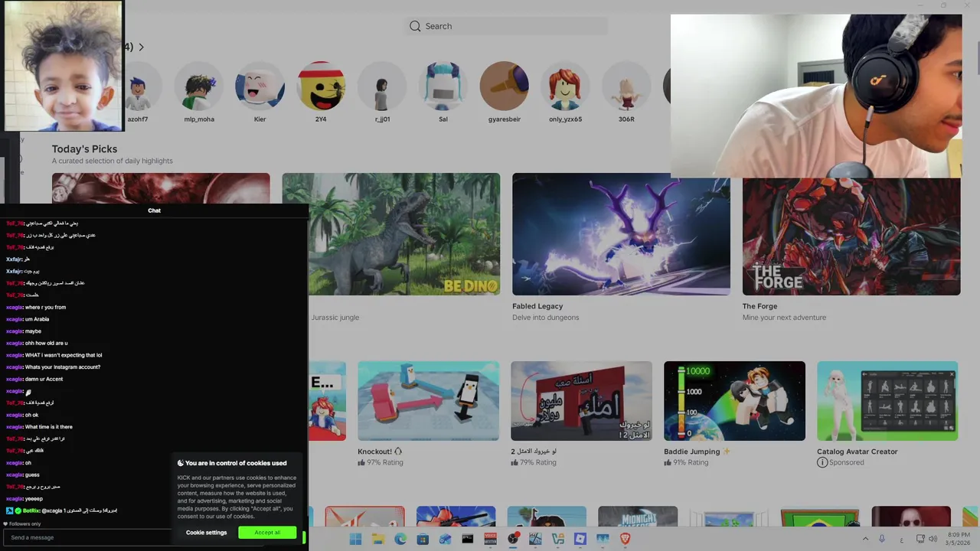Click chat message 'Whats your Instagram account?'

coord(63,367)
